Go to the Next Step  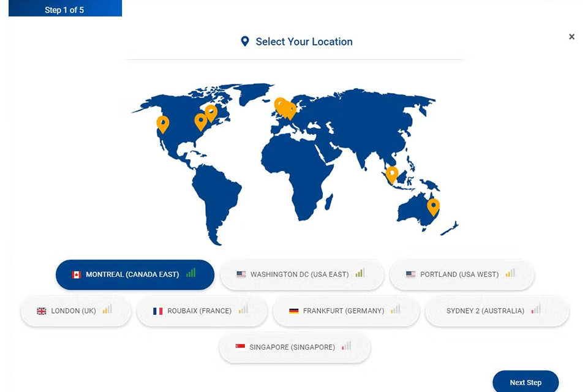[526, 382]
